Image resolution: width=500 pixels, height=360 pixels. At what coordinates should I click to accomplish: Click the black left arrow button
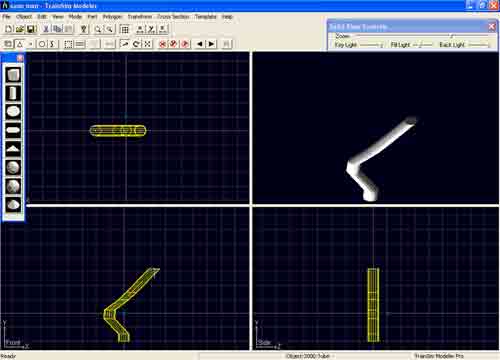(200, 44)
